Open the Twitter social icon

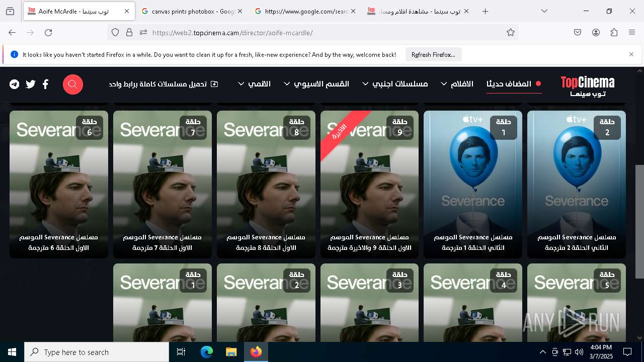(x=31, y=84)
